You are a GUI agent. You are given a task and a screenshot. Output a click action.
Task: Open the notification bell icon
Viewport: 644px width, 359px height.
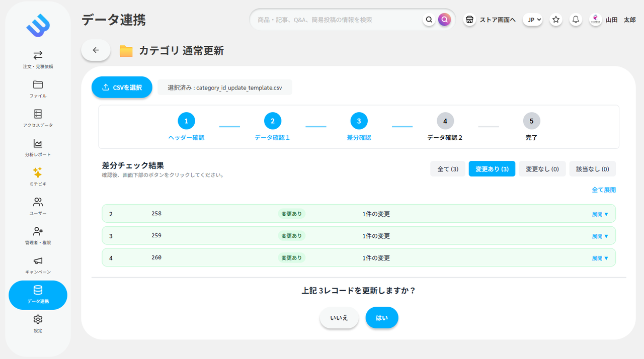[575, 19]
